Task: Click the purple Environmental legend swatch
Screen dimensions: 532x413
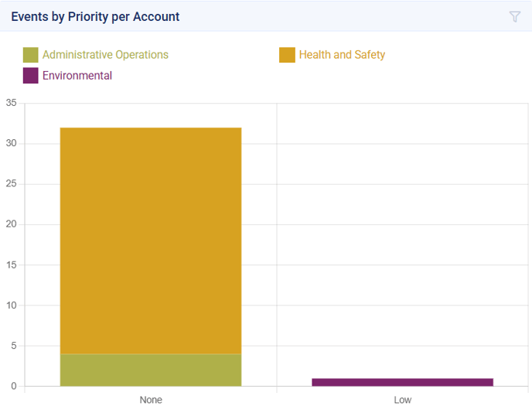Action: coord(31,76)
